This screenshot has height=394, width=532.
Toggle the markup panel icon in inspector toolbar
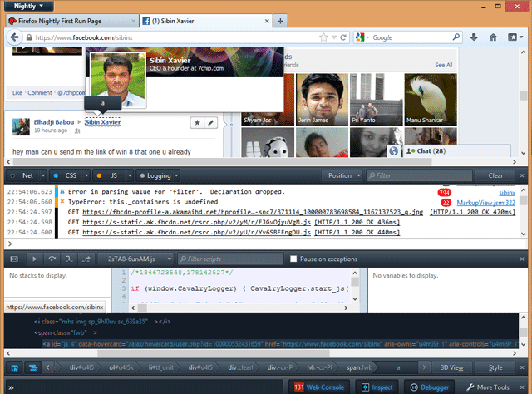[x=33, y=368]
